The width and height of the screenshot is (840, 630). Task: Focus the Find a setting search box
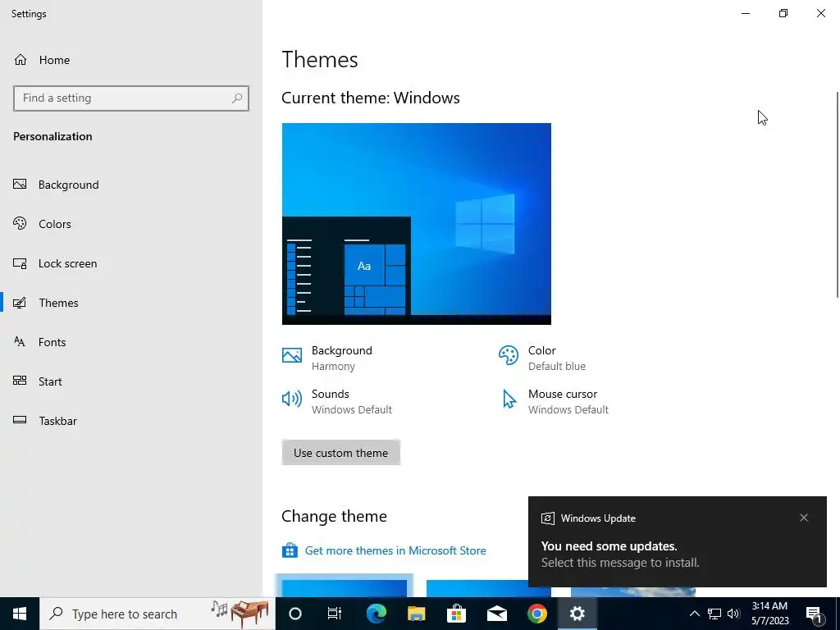click(131, 98)
